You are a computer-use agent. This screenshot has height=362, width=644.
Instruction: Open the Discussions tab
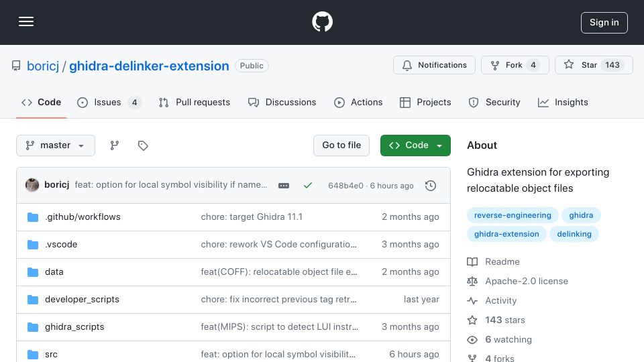pyautogui.click(x=282, y=102)
